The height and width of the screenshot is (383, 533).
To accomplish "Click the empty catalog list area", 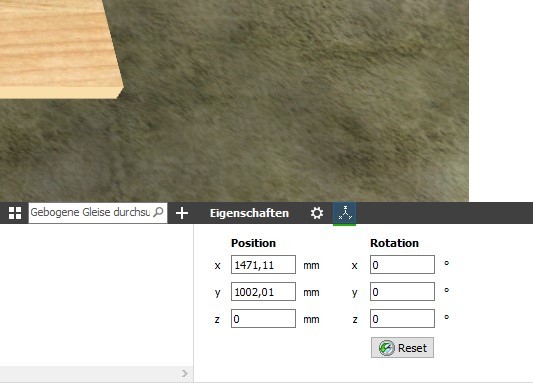I will 97,295.
